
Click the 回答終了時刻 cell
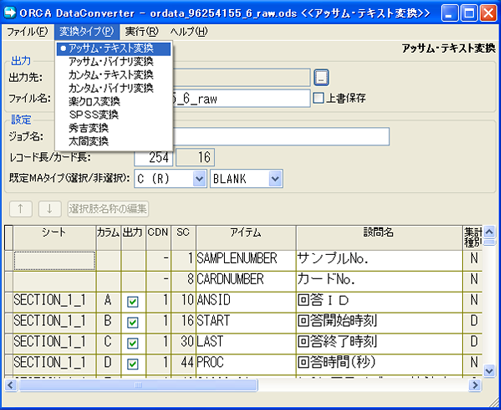379,343
